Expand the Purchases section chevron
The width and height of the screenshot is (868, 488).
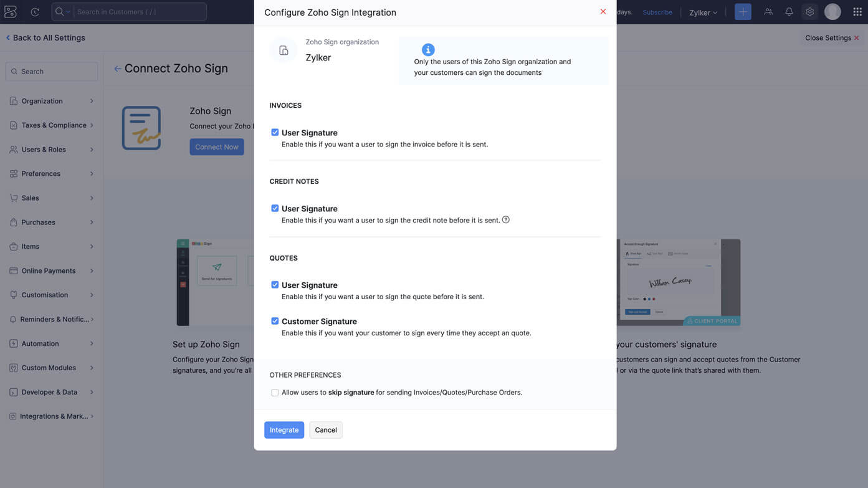[x=92, y=222]
